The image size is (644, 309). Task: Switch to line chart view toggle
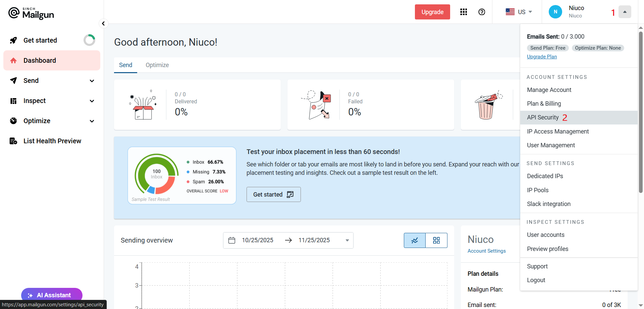click(x=415, y=240)
